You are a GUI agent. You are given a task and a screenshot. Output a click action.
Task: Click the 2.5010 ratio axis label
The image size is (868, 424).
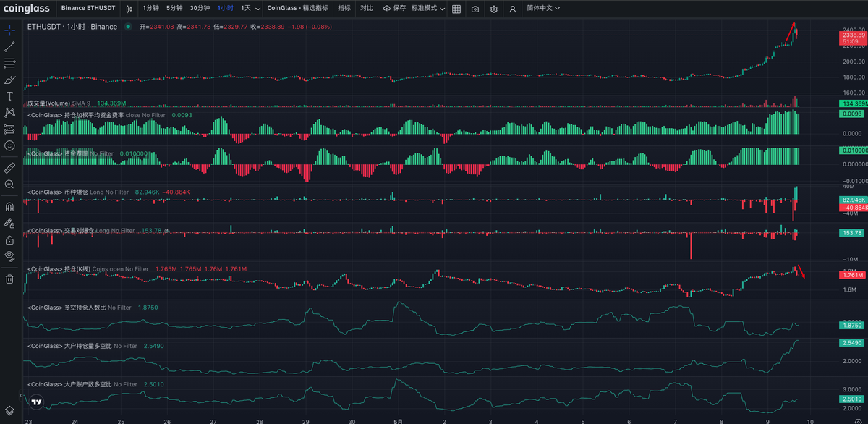pos(852,399)
